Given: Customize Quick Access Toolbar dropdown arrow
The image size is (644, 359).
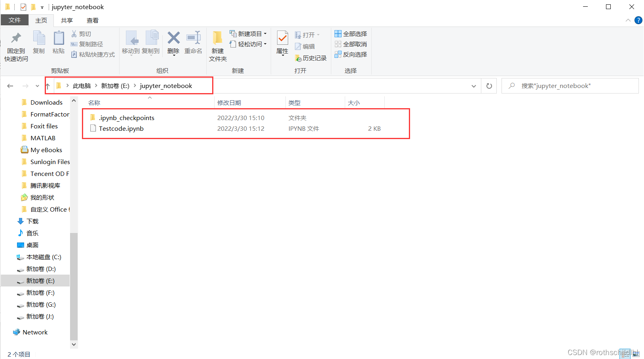Looking at the screenshot, I should (x=42, y=7).
